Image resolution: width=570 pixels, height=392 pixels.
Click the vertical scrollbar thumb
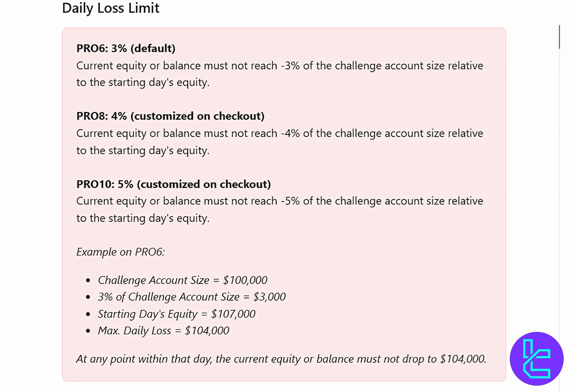[x=560, y=37]
